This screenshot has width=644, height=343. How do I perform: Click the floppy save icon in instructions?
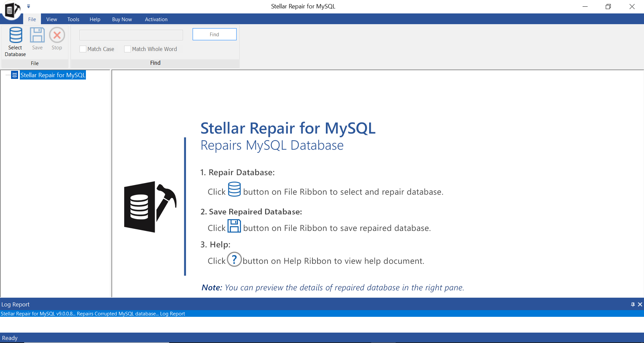point(234,226)
